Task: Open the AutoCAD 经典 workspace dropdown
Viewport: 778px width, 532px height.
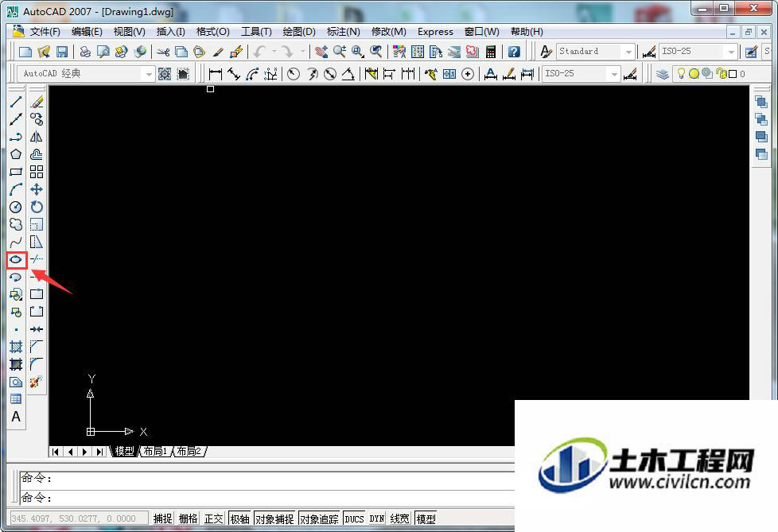Action: pyautogui.click(x=148, y=75)
